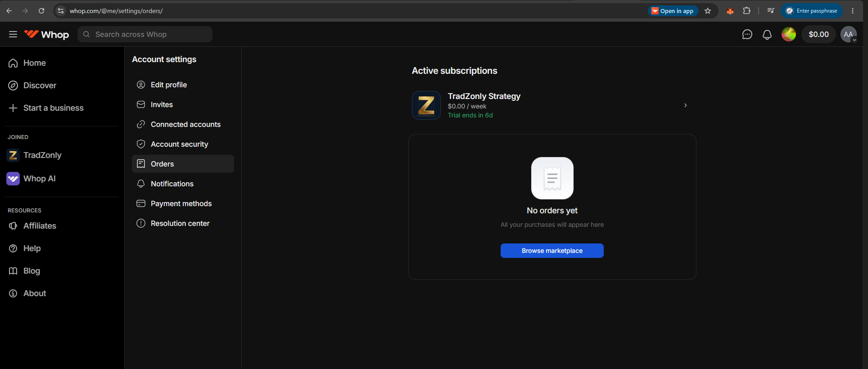
Task: Open Connected accounts settings
Action: [x=183, y=124]
